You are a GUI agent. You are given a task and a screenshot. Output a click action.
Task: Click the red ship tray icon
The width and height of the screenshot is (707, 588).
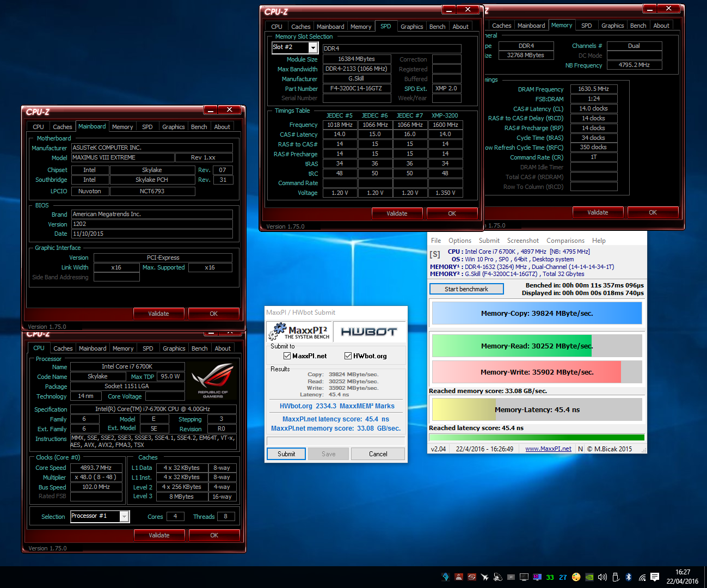[459, 577]
